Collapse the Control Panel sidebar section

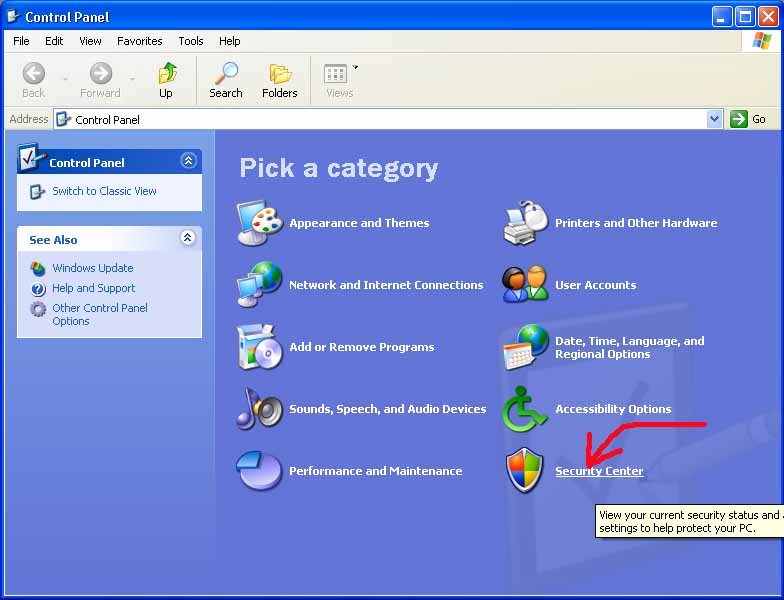pyautogui.click(x=188, y=160)
